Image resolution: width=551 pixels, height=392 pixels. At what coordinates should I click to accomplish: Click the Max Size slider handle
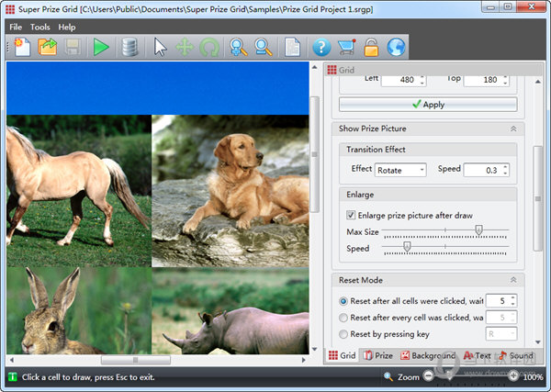pos(478,231)
